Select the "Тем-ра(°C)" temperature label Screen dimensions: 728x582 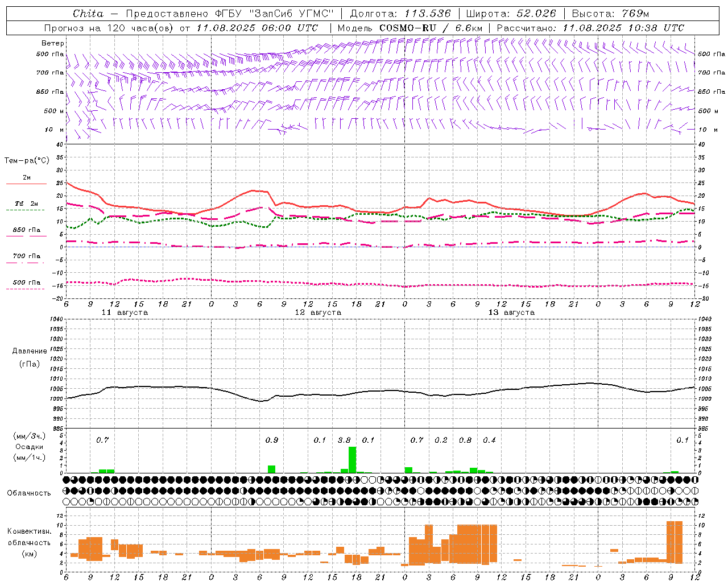(27, 161)
